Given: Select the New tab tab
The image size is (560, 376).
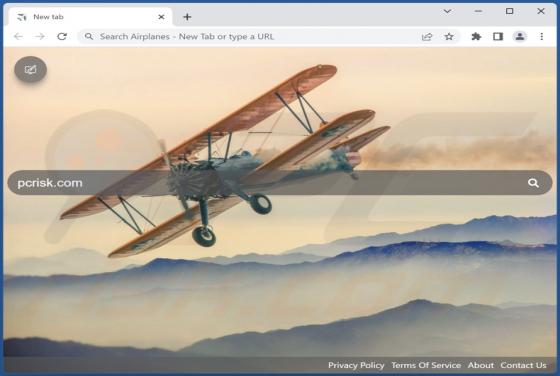Looking at the screenshot, I should (89, 17).
